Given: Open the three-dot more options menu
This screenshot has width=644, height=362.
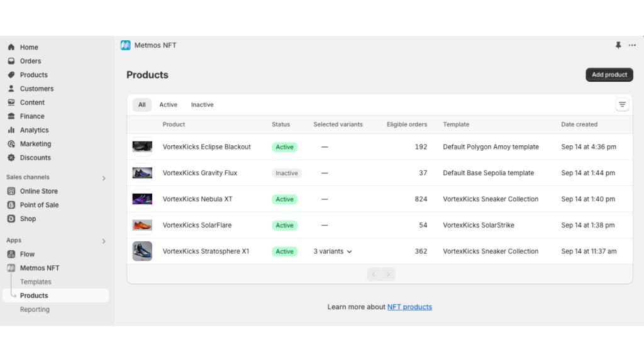Looking at the screenshot, I should [632, 45].
